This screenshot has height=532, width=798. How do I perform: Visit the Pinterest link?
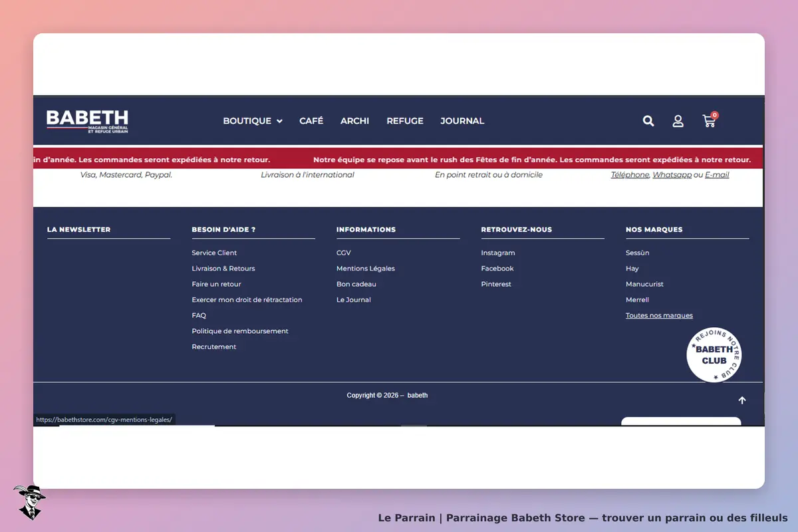(x=496, y=284)
